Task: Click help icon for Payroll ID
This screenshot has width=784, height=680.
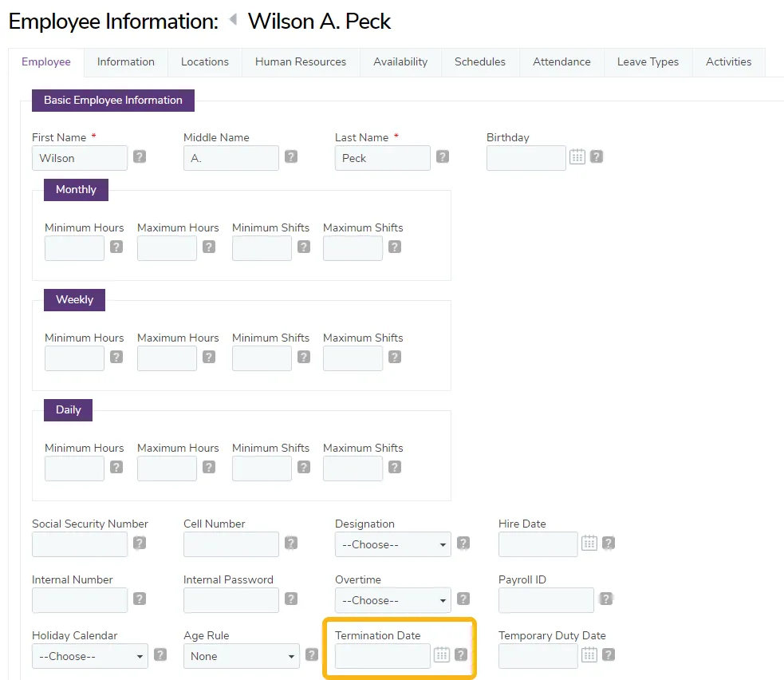Action: click(606, 599)
